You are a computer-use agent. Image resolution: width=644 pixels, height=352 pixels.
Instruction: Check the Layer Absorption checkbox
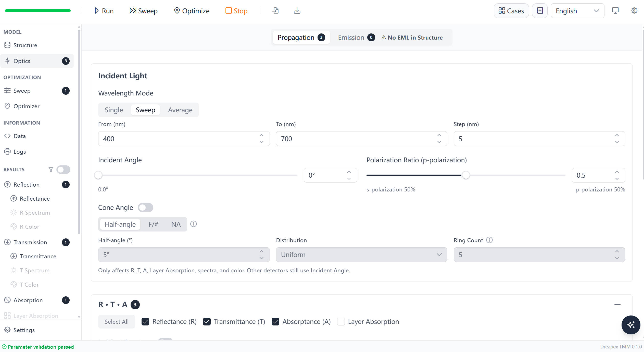341,322
